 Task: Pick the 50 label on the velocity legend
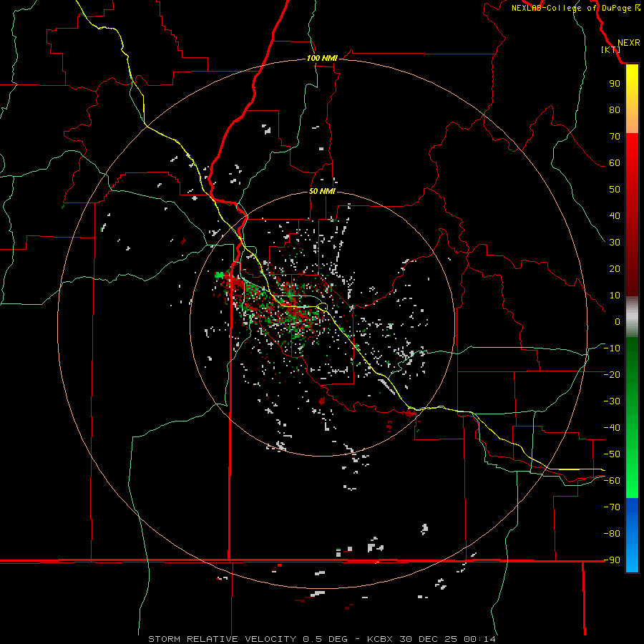(615, 190)
